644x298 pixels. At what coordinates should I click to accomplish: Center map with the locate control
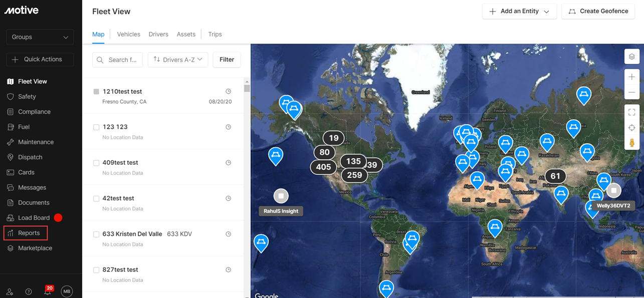(631, 128)
